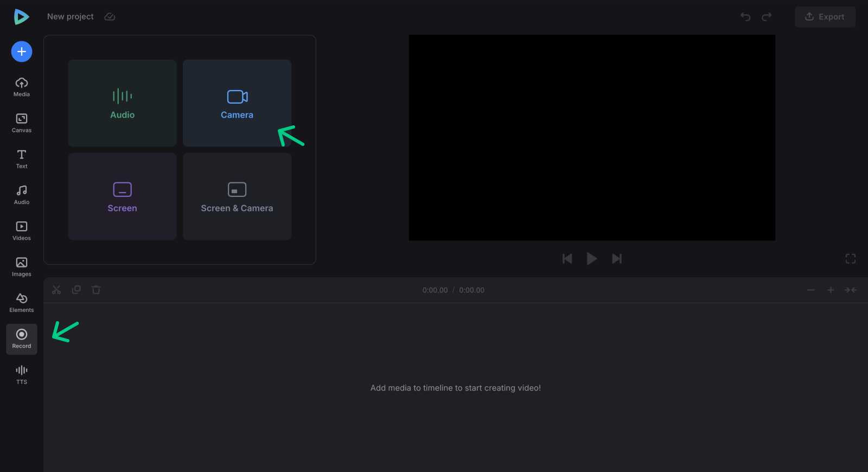Click the scissors split tool
Screen dimensions: 868x472
[56, 290]
